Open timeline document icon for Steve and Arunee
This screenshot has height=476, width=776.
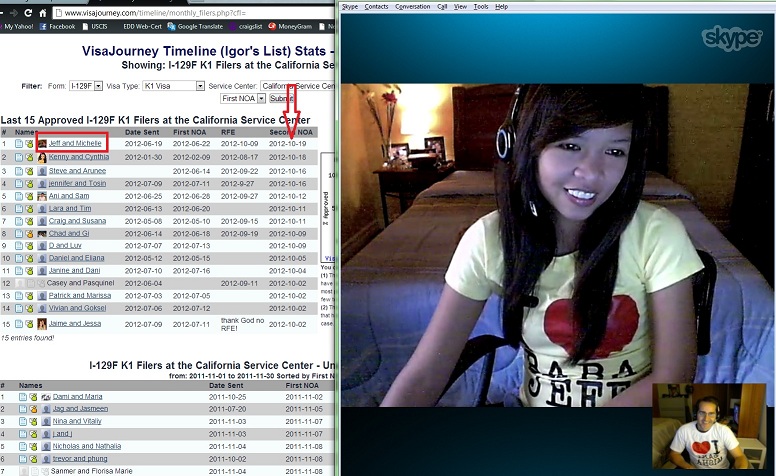[x=18, y=171]
